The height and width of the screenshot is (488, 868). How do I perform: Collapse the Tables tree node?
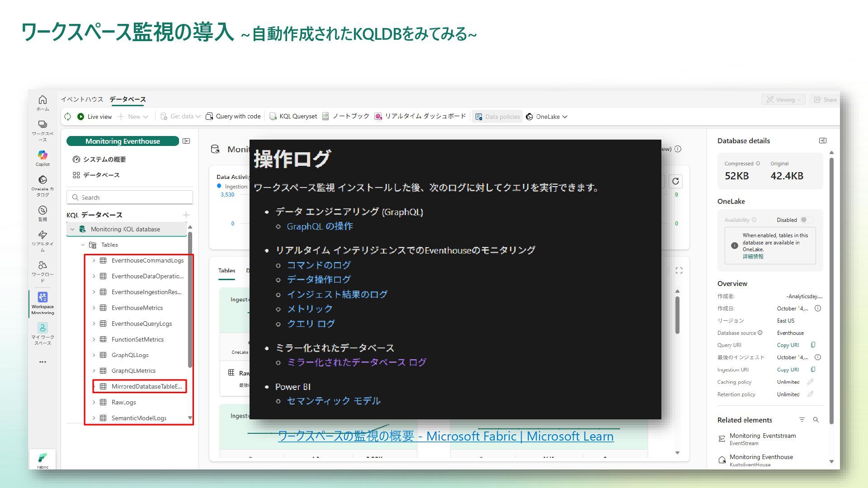pos(83,245)
